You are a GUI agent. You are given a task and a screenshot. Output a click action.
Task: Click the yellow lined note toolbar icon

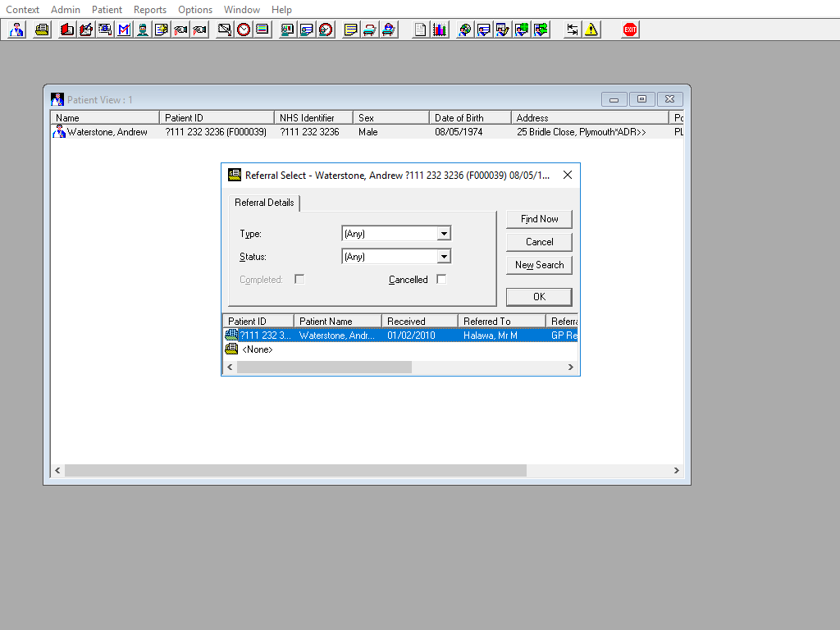click(350, 30)
